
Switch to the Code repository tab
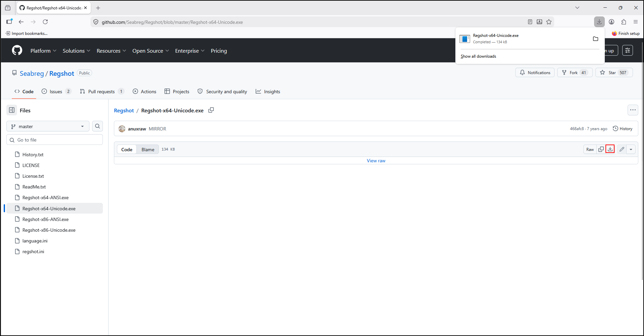[24, 92]
